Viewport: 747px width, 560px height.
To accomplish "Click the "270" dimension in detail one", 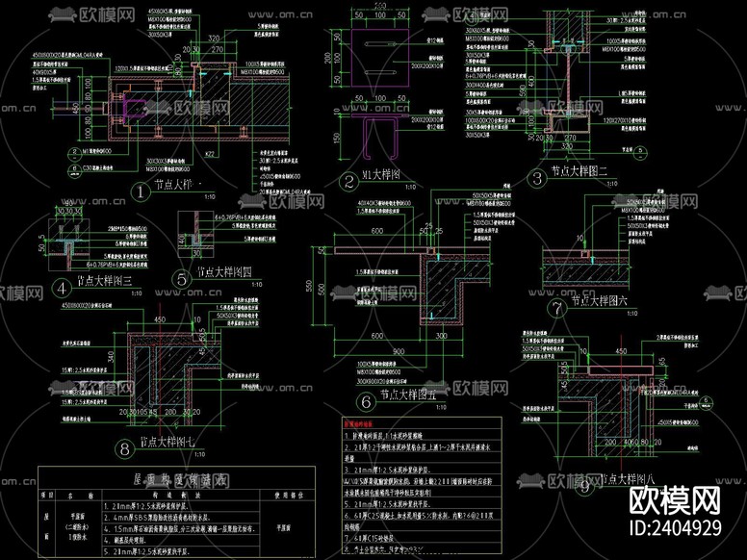I will point(218,49).
